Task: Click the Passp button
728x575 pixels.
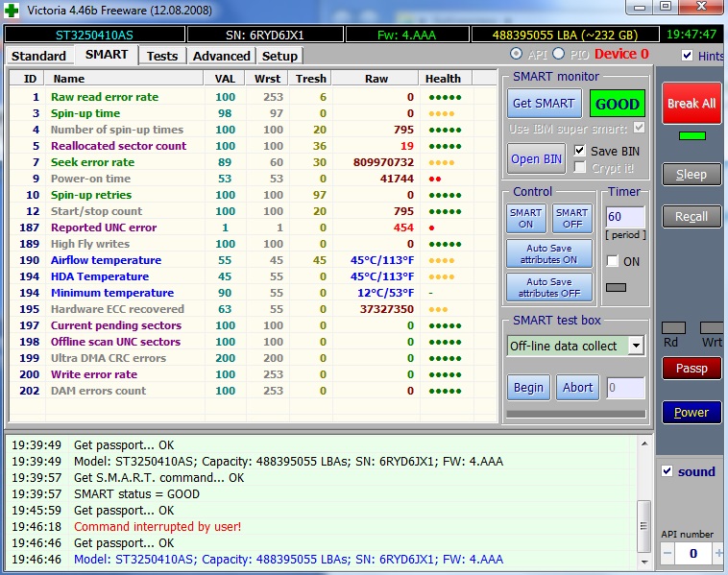Action: click(x=692, y=368)
